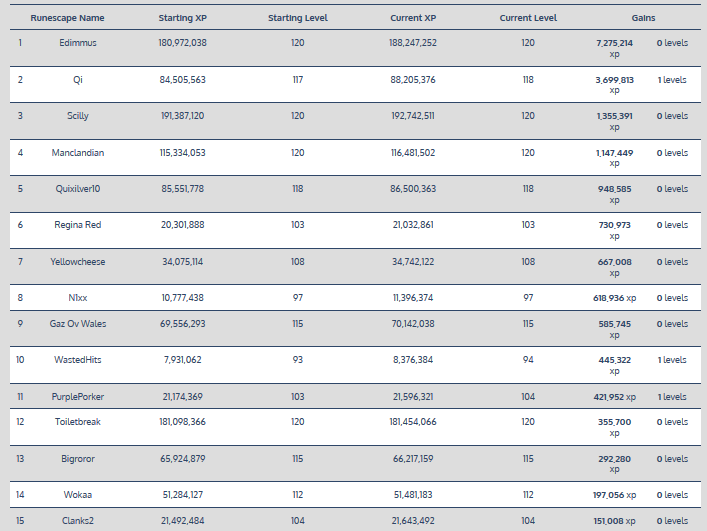707x531 pixels.
Task: Click the Current XP column header
Action: (x=414, y=19)
